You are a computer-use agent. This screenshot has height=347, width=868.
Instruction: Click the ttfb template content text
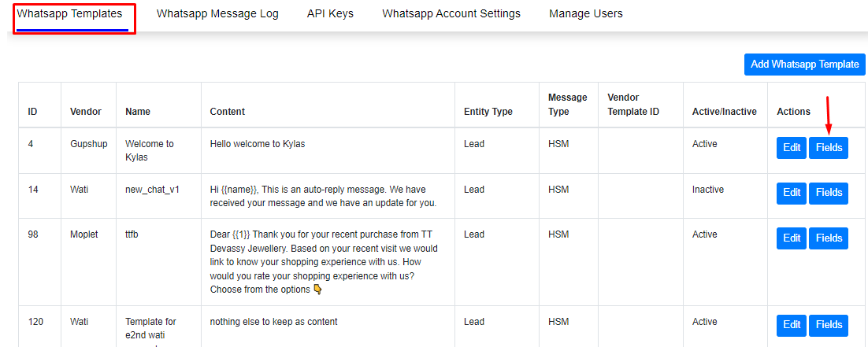(324, 262)
